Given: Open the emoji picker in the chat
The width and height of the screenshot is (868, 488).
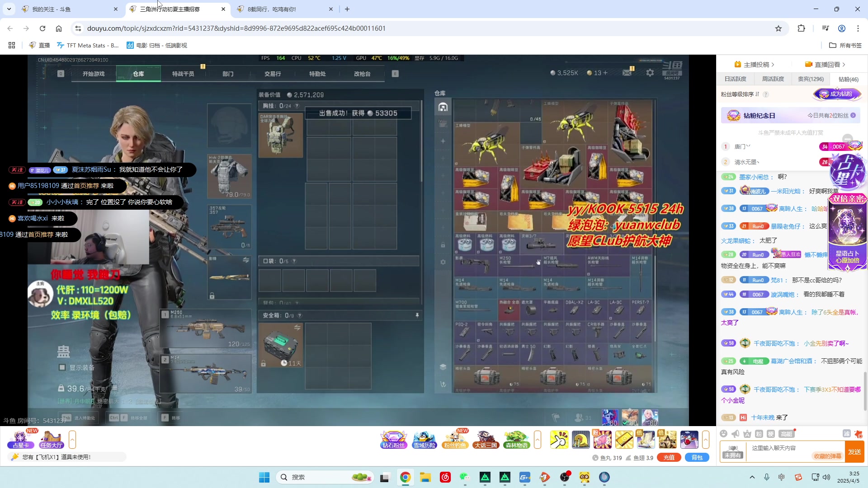Looking at the screenshot, I should click(724, 434).
